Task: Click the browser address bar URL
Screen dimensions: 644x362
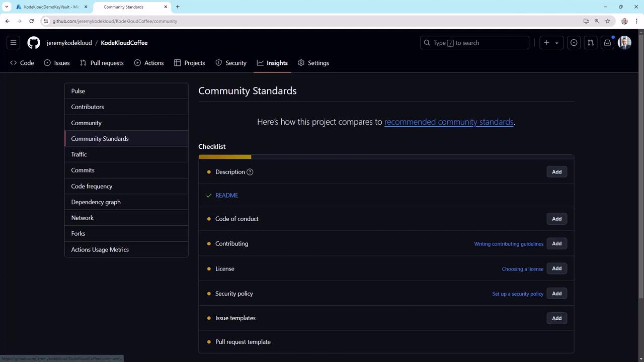Action: tap(115, 21)
